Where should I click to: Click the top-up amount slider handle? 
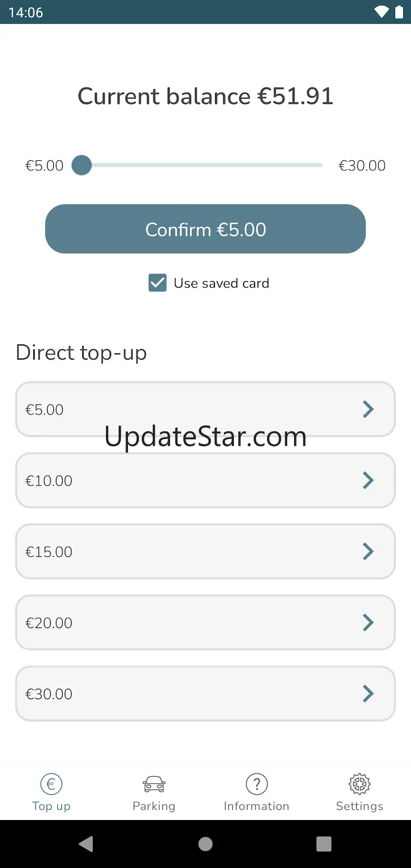(82, 165)
